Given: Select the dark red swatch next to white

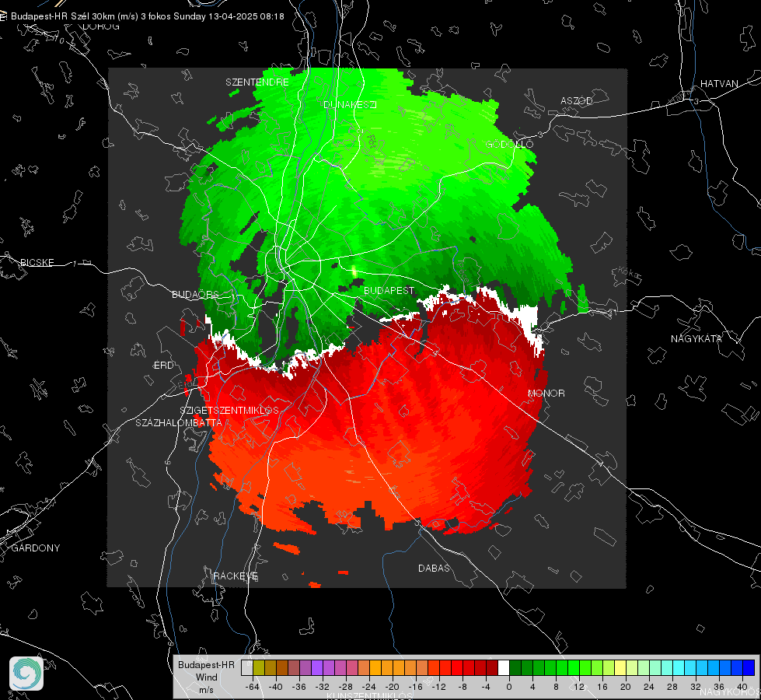Looking at the screenshot, I should (492, 667).
